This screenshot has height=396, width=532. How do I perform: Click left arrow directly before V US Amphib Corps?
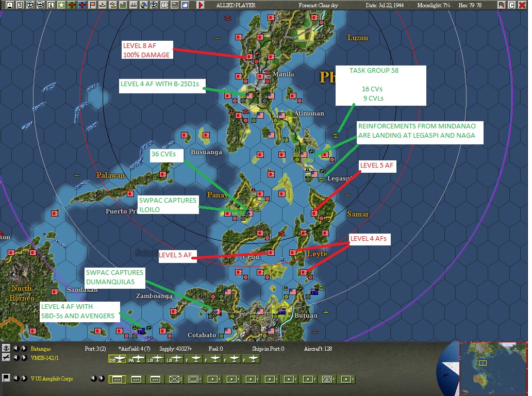tap(15, 378)
